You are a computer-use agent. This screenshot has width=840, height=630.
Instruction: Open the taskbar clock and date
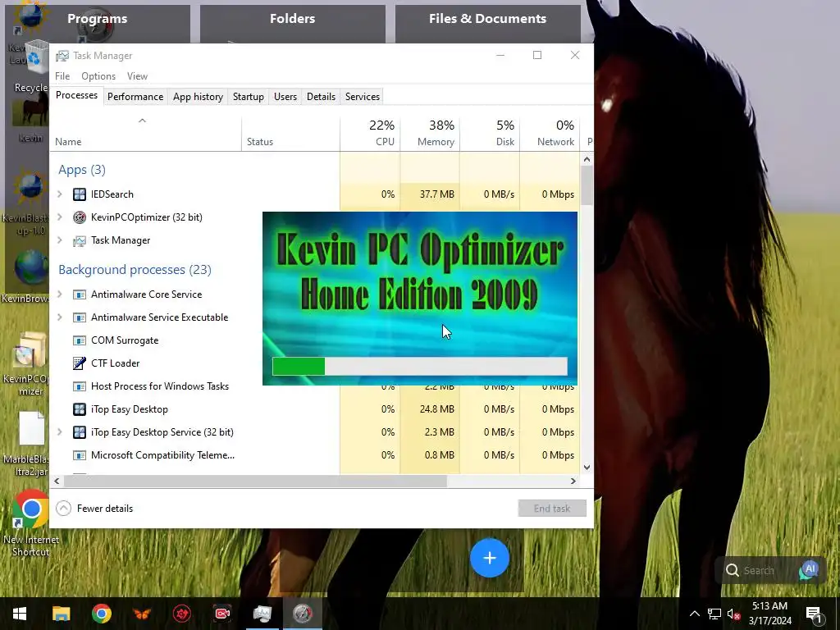pos(769,614)
